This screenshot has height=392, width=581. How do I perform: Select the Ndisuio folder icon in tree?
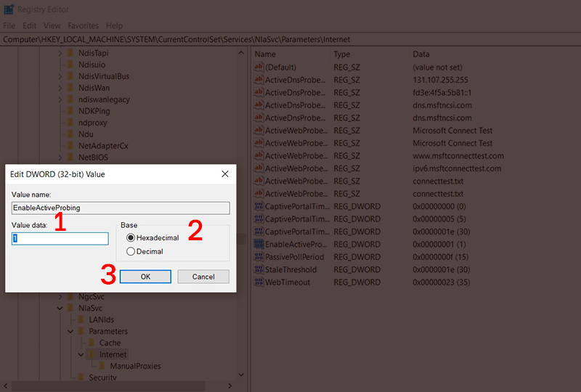click(x=70, y=65)
